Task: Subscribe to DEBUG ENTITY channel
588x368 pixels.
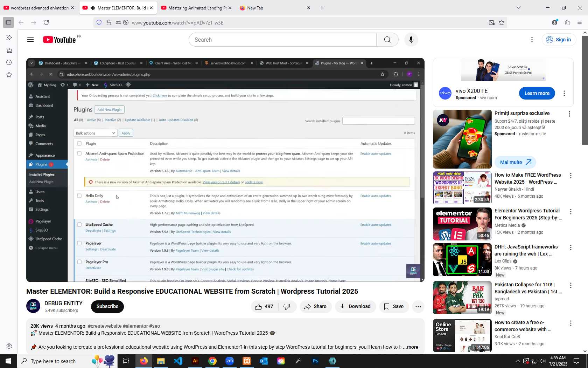Action: point(107,306)
